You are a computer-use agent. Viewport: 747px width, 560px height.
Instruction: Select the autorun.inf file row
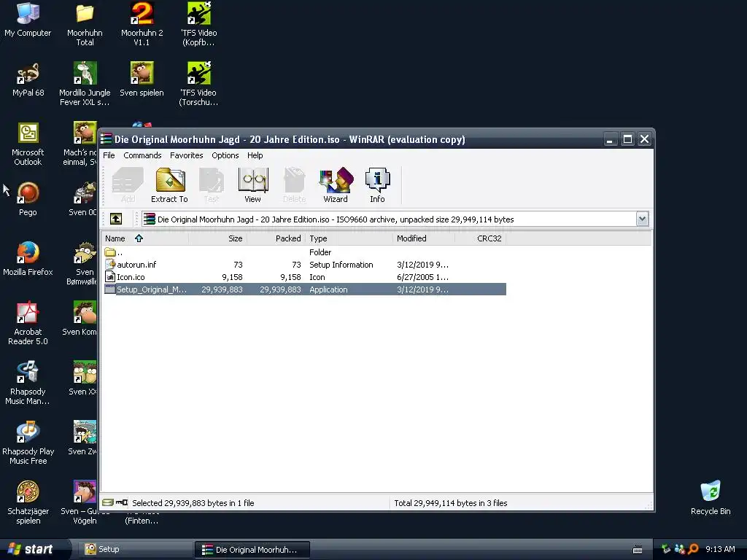(x=304, y=264)
